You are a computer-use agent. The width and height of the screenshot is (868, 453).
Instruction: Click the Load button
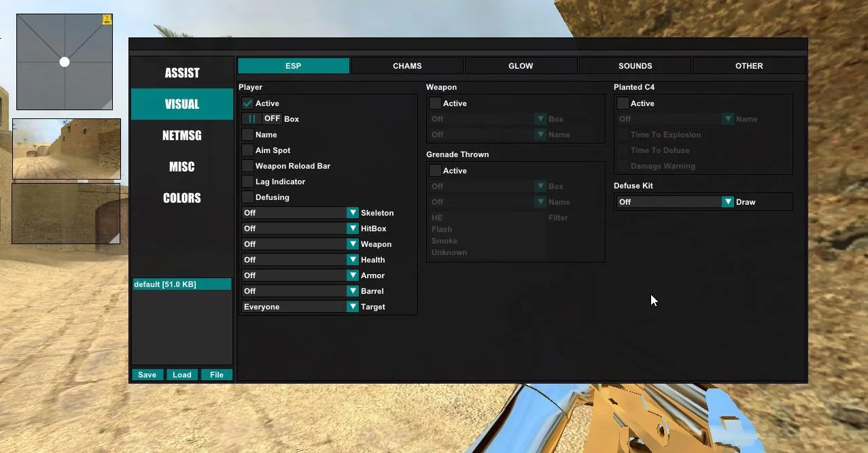pyautogui.click(x=182, y=375)
